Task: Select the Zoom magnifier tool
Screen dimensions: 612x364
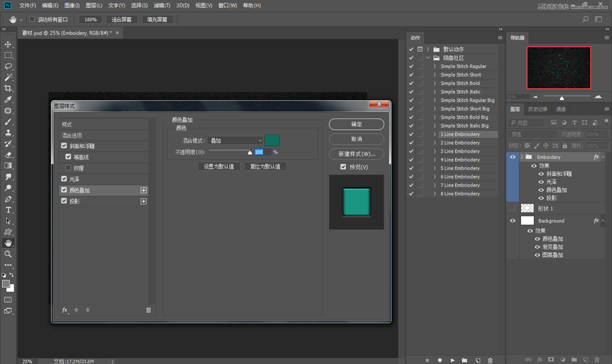Action: coord(8,254)
